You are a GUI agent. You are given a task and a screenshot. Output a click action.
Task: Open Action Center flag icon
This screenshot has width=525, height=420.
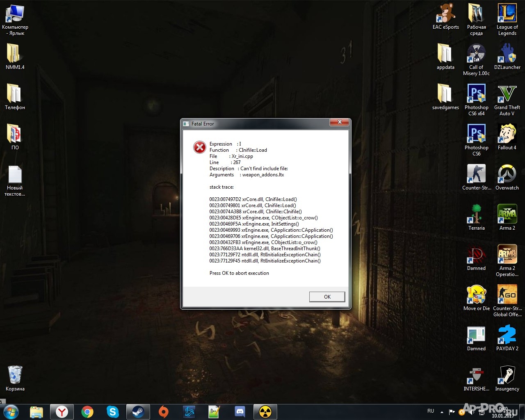[x=452, y=411]
